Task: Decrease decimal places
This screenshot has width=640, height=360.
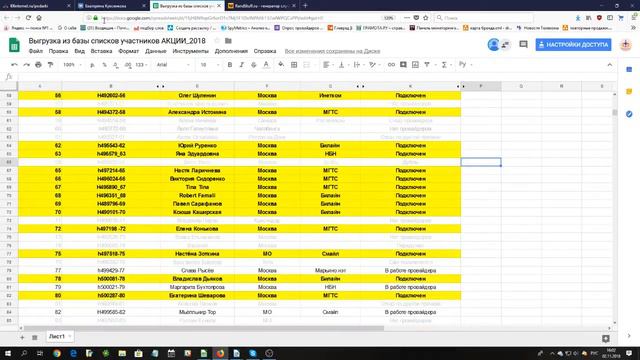Action: point(116,65)
